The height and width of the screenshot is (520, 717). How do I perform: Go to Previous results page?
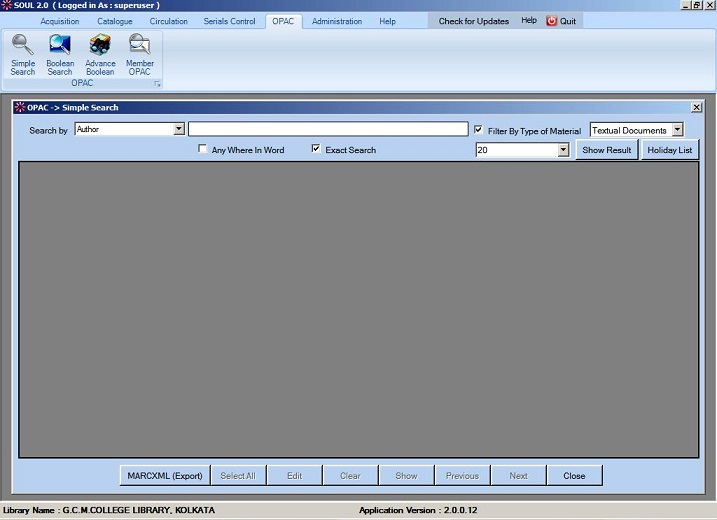(x=462, y=476)
